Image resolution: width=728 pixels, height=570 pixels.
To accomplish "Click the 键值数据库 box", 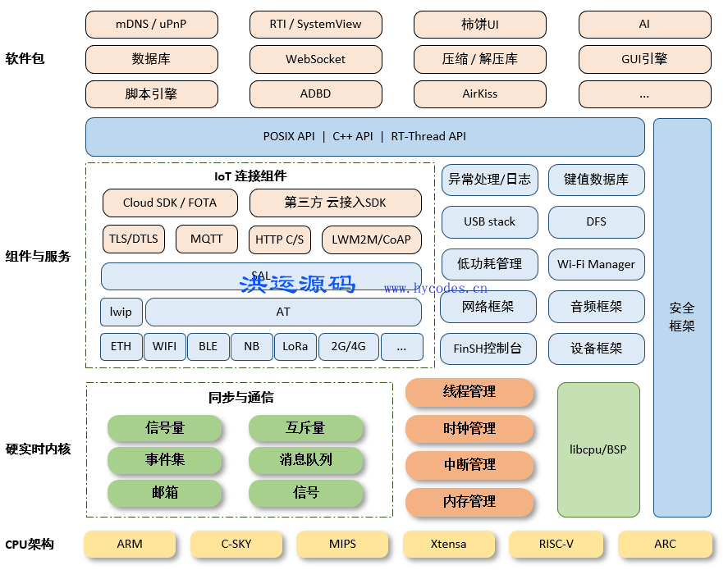I will pyautogui.click(x=596, y=180).
